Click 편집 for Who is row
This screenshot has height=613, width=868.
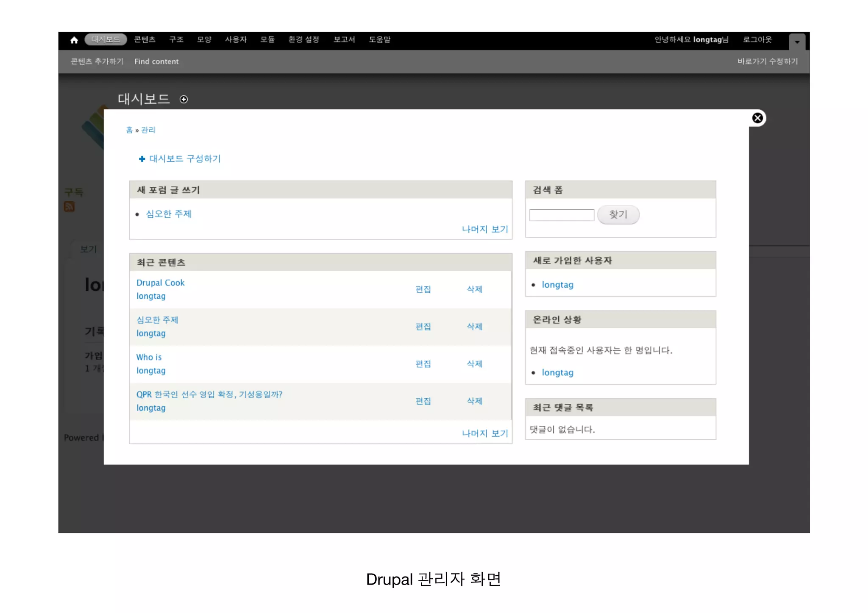(423, 363)
